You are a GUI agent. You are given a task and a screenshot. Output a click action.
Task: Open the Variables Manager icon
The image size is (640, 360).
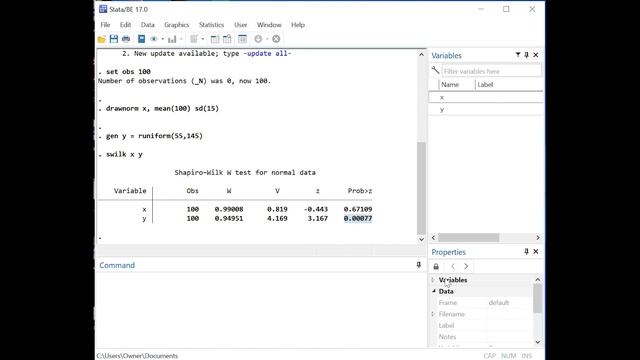pos(242,39)
